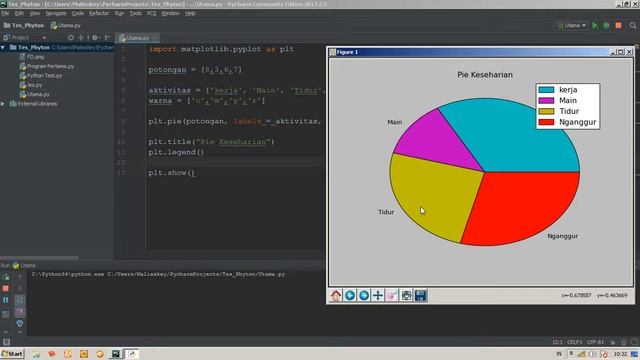Go back to previous view in Figure 1

click(350, 295)
